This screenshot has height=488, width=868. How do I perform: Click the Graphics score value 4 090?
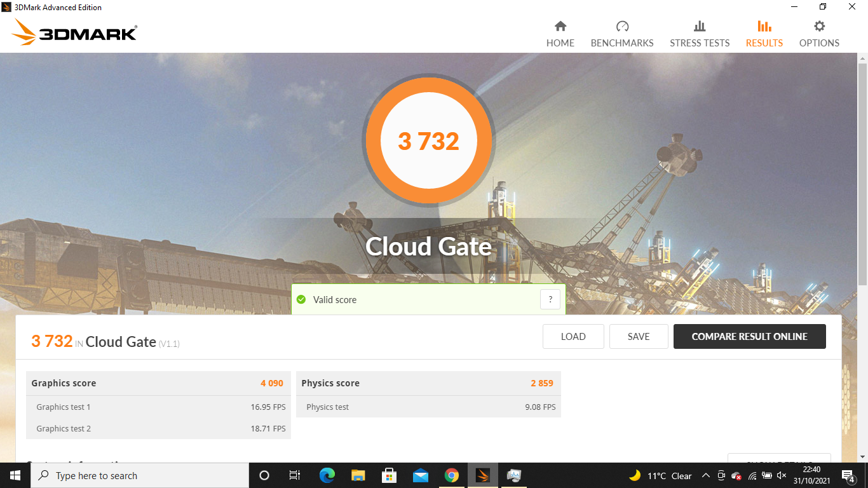point(272,383)
